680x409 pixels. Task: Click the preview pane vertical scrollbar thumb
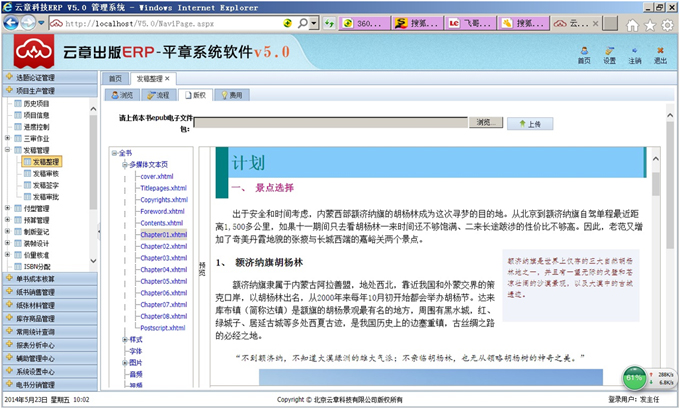tap(655, 184)
